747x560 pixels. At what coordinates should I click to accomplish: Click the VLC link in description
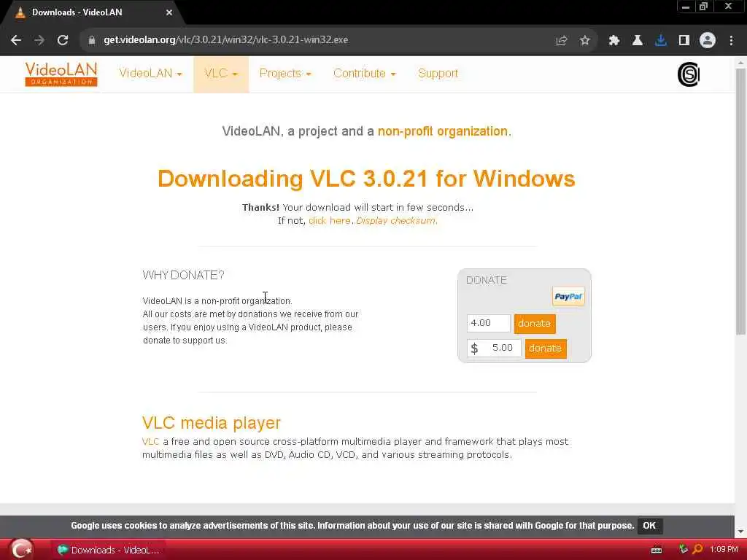[150, 442]
